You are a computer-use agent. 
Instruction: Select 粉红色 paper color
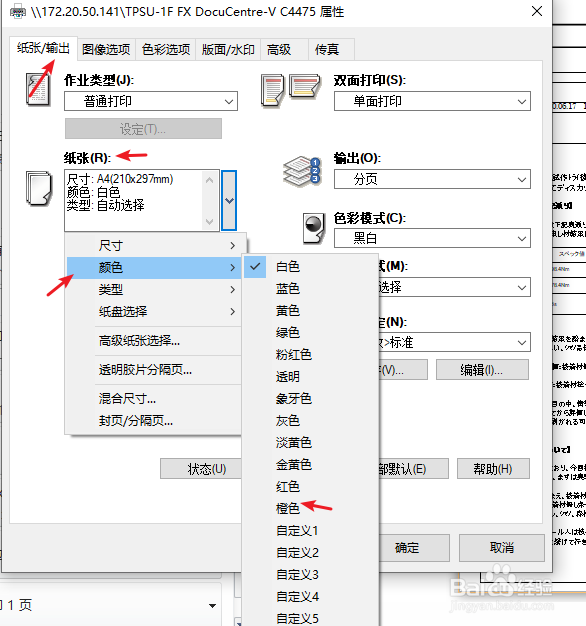(311, 354)
